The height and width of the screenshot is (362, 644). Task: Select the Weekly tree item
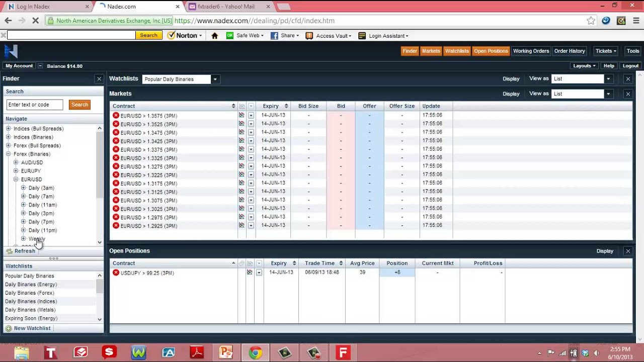click(x=37, y=239)
